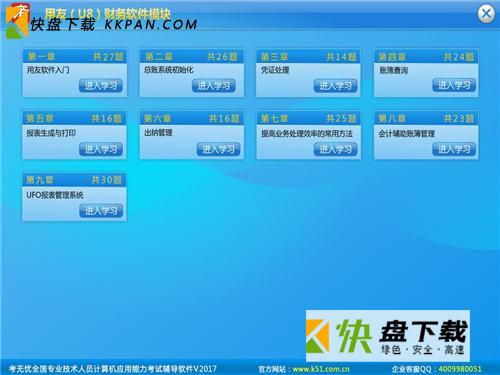Click the 出纳管理 chapter title
The width and height of the screenshot is (500, 375).
158,133
